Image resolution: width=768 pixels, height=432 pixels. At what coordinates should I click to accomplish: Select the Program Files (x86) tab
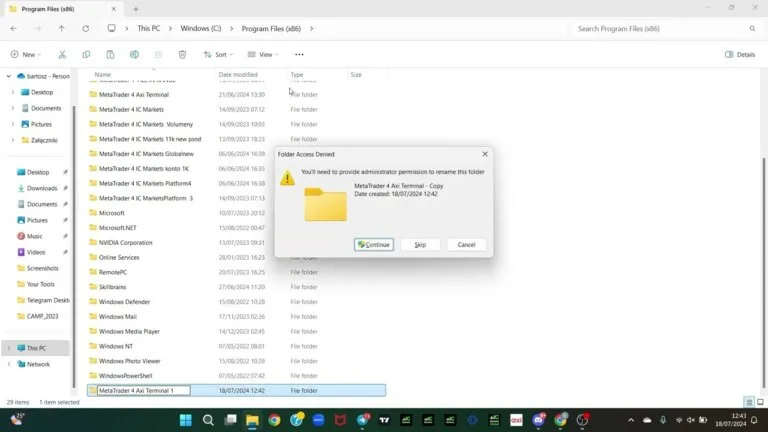coord(62,9)
